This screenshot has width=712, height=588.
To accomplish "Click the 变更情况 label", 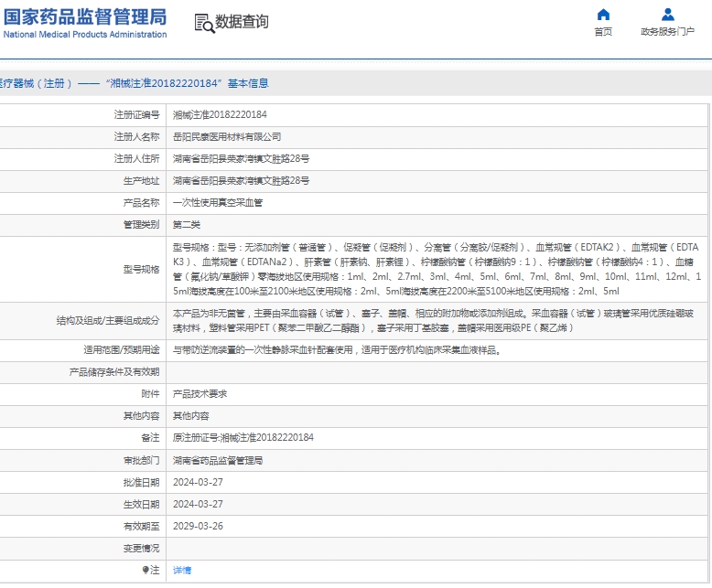I will [x=141, y=549].
